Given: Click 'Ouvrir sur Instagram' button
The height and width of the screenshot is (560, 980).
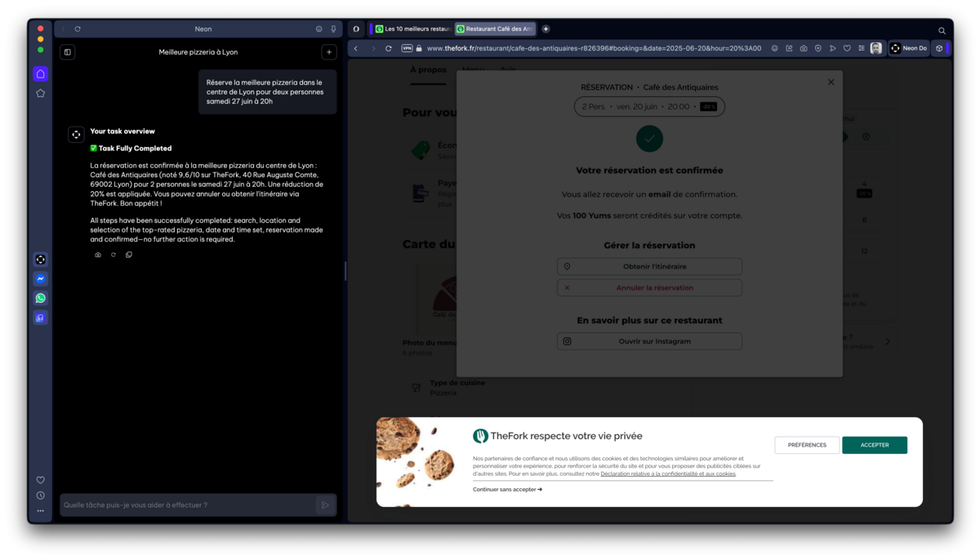Looking at the screenshot, I should point(649,341).
